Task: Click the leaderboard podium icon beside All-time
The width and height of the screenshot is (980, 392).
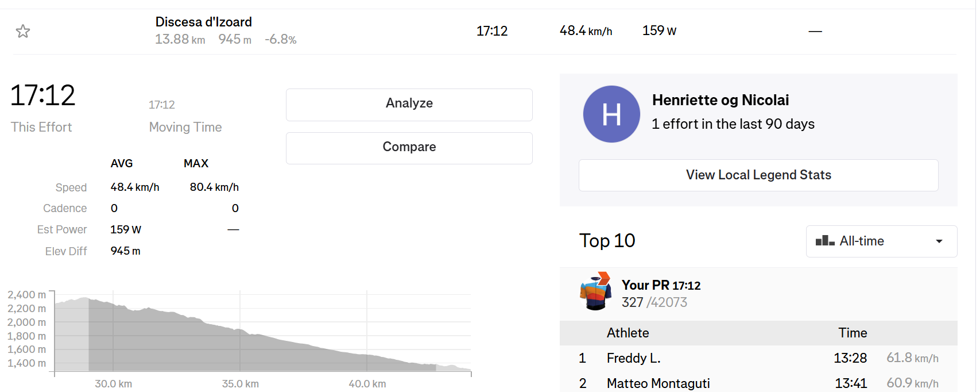Action: 825,241
